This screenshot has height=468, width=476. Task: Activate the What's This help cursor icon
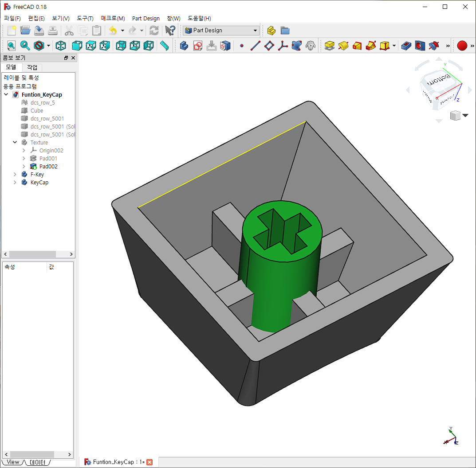coord(170,31)
